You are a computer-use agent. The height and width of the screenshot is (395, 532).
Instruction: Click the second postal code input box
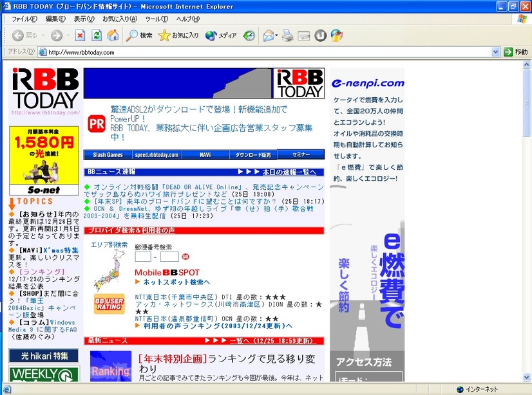169,257
